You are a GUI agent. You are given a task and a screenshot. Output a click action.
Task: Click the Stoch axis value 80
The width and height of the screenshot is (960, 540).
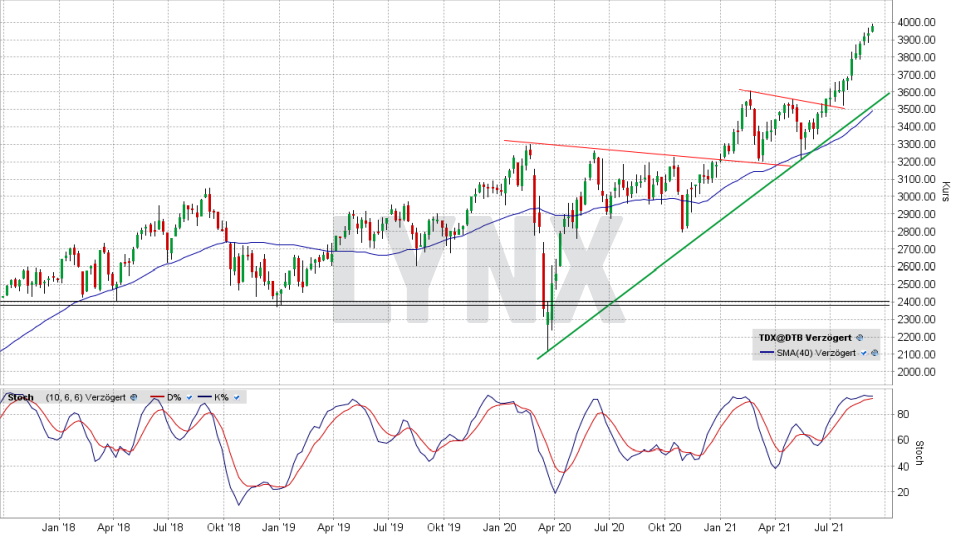(x=903, y=414)
